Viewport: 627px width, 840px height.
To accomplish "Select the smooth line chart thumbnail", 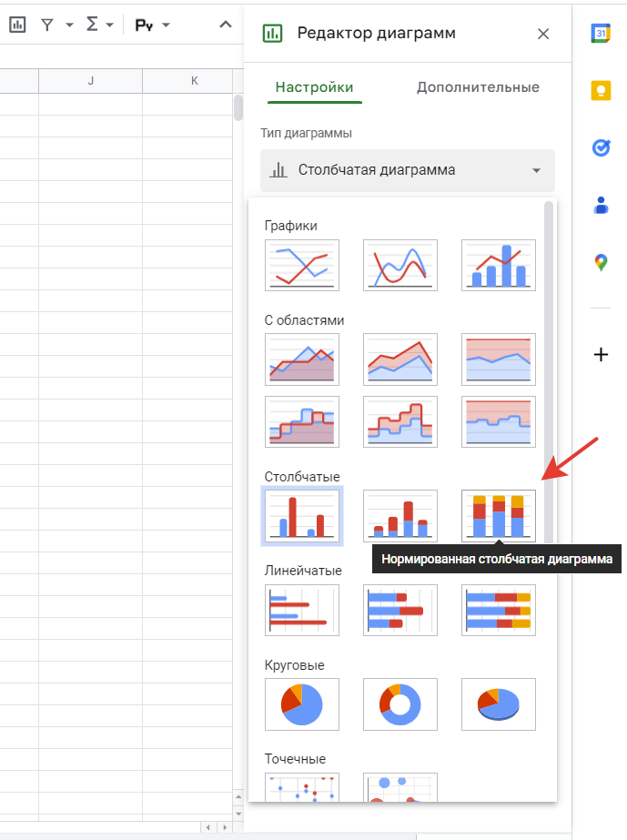I will click(399, 265).
